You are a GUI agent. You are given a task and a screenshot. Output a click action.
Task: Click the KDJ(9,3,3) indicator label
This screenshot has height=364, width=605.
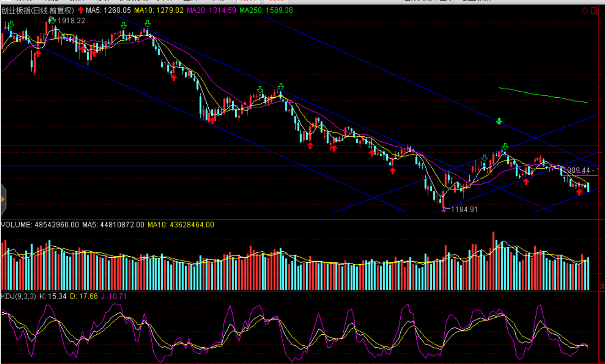click(x=18, y=296)
